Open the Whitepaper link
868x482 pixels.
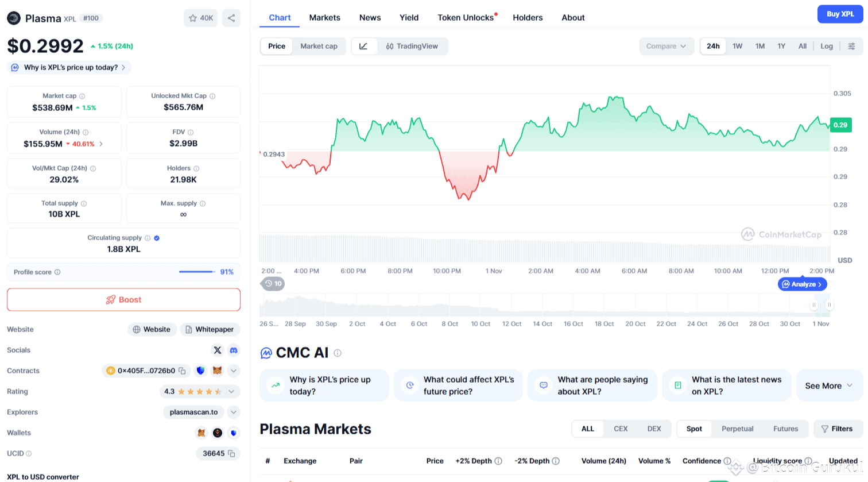pos(210,329)
